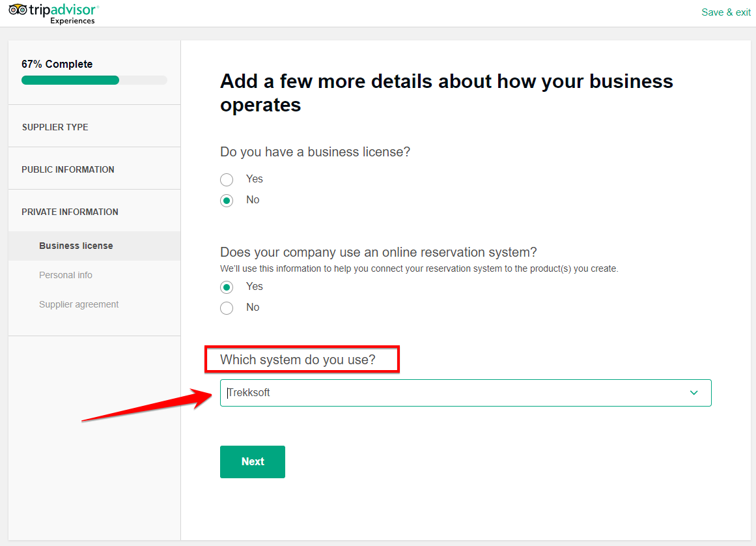Image resolution: width=756 pixels, height=546 pixels.
Task: Click 'Do you have a business license?' question
Action: 315,152
